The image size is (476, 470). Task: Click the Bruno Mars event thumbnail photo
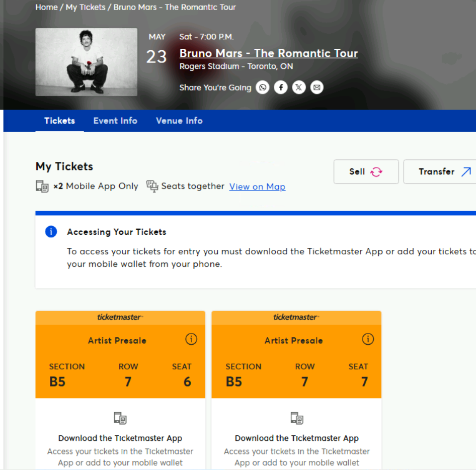(x=86, y=62)
